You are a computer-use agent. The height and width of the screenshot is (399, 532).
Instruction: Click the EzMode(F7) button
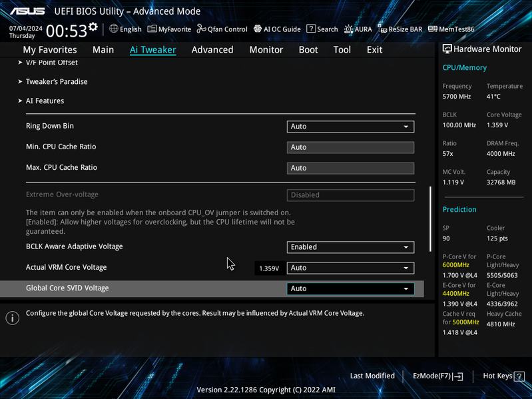[437, 376]
